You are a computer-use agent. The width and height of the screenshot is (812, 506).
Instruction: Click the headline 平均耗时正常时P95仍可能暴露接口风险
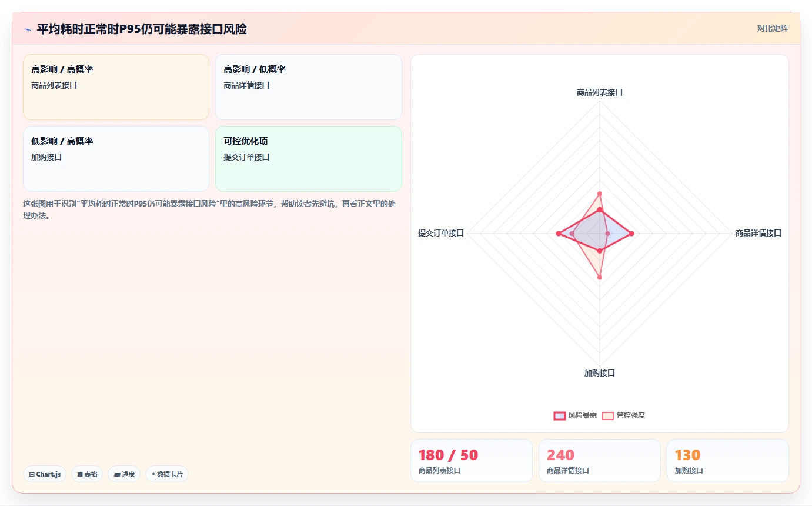(x=142, y=29)
